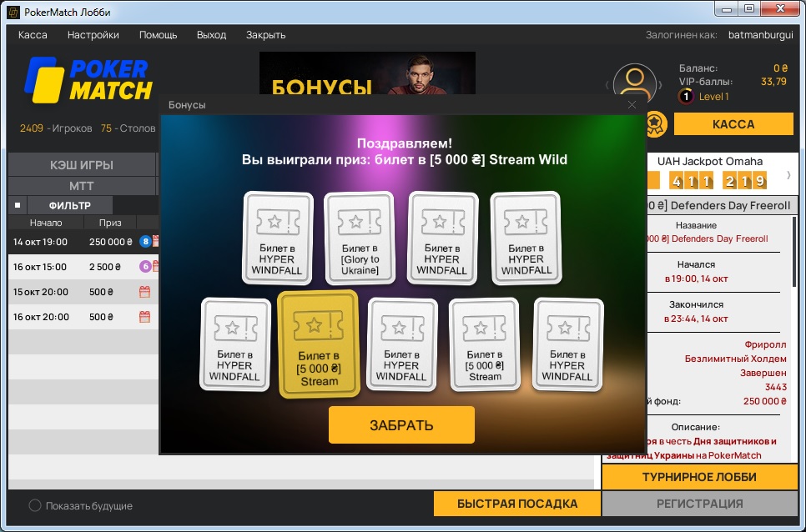Click the 500 ₴ prize in 16 окт 20:00 row

[101, 317]
